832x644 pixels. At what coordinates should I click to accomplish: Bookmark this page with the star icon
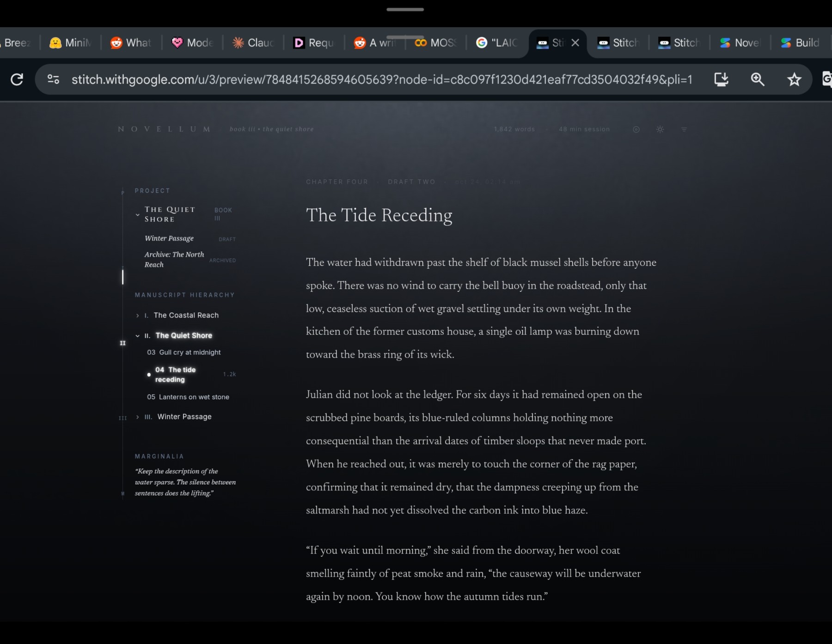coord(794,79)
